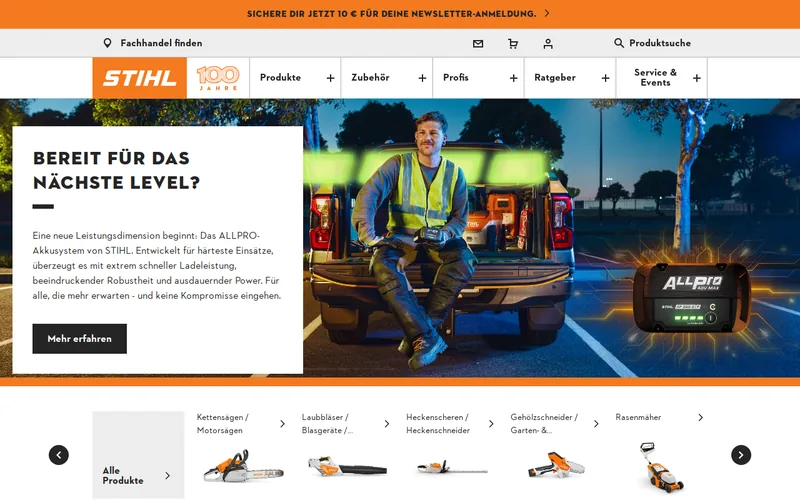This screenshot has height=500, width=800.
Task: Click the STIHL logo
Action: (x=140, y=78)
